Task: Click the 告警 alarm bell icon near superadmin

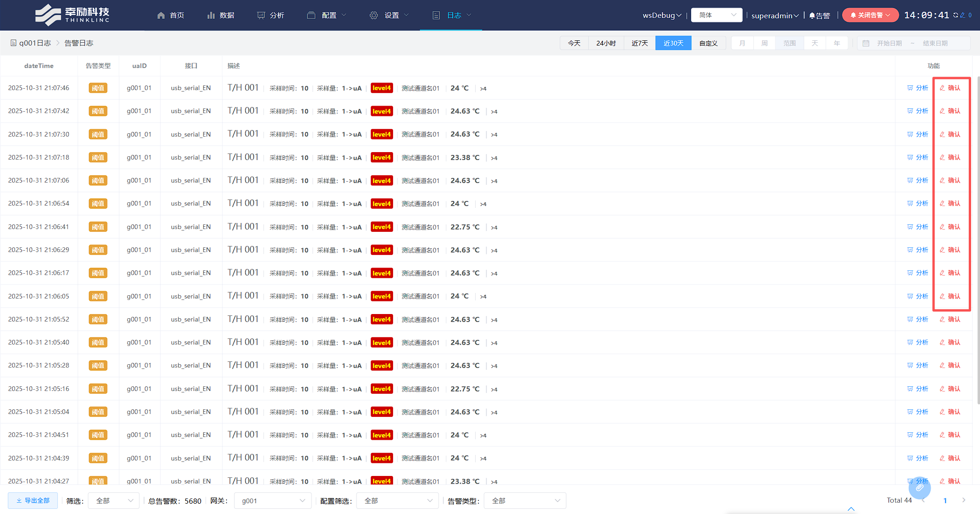Action: coord(813,15)
